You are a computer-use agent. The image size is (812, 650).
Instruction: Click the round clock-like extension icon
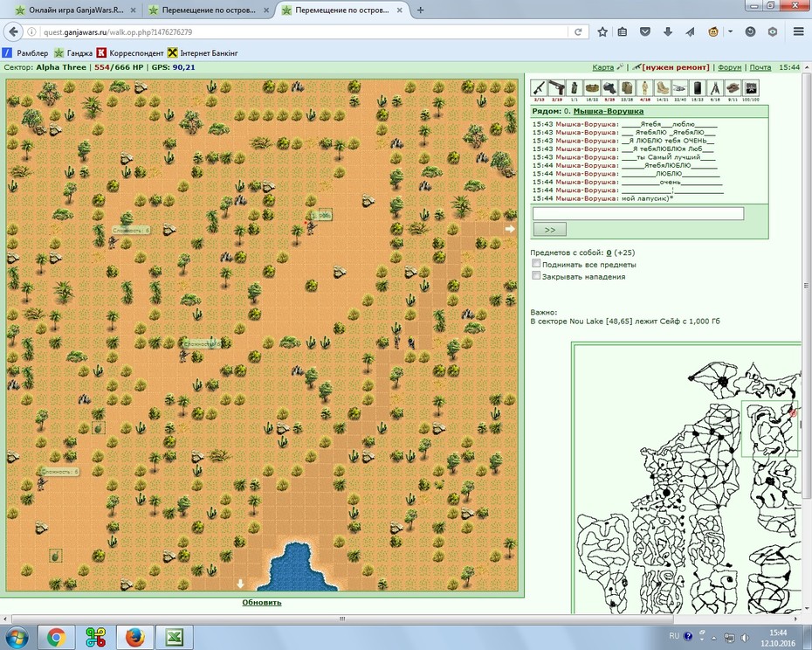[x=750, y=32]
